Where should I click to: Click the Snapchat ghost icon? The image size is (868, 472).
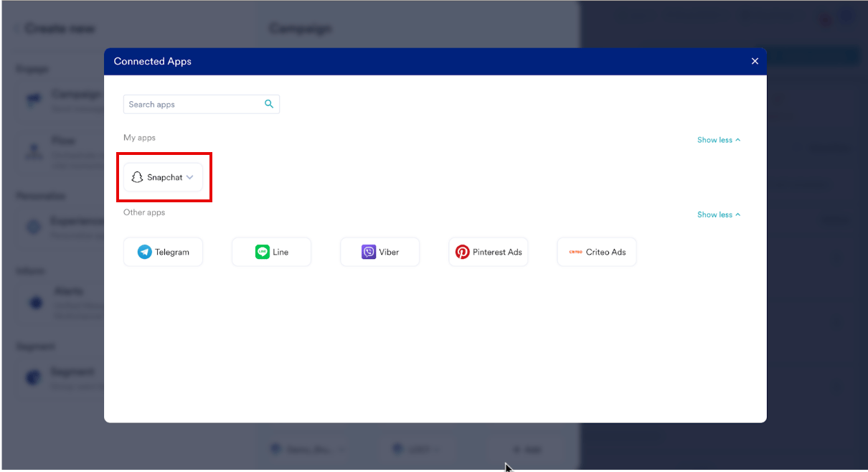[138, 177]
